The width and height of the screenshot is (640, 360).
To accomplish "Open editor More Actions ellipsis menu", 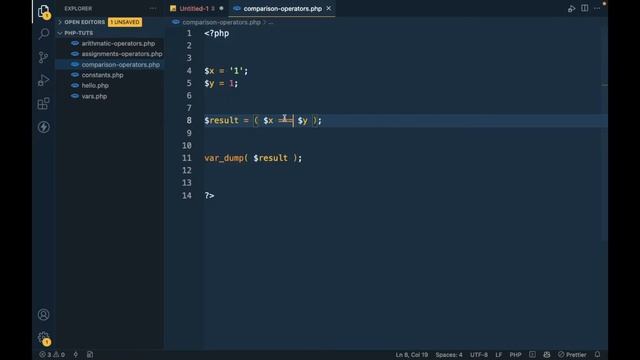I will point(597,8).
